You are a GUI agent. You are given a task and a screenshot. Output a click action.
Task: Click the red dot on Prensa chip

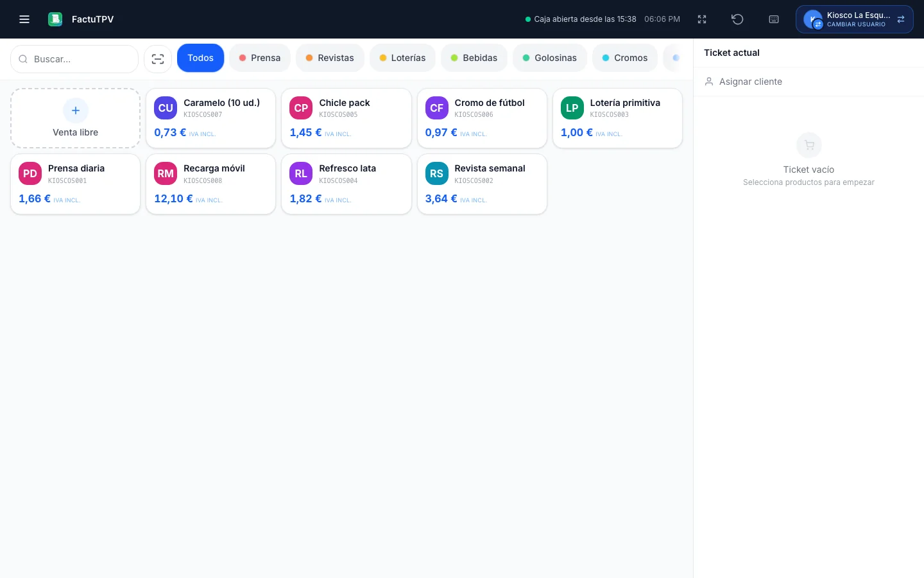(243, 58)
